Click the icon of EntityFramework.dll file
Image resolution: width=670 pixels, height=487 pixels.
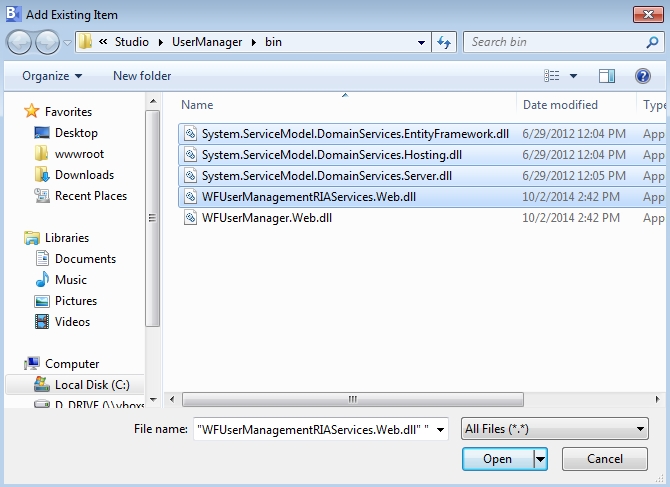click(190, 134)
